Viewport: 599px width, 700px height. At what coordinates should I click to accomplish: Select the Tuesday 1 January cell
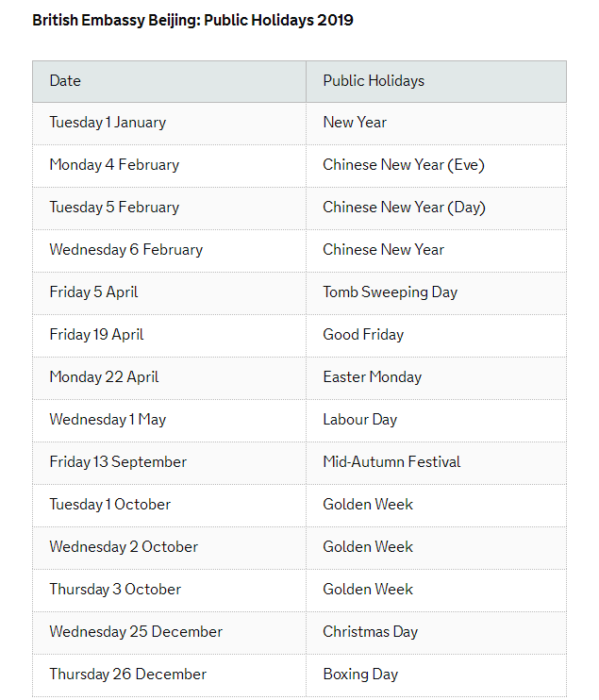(x=108, y=123)
